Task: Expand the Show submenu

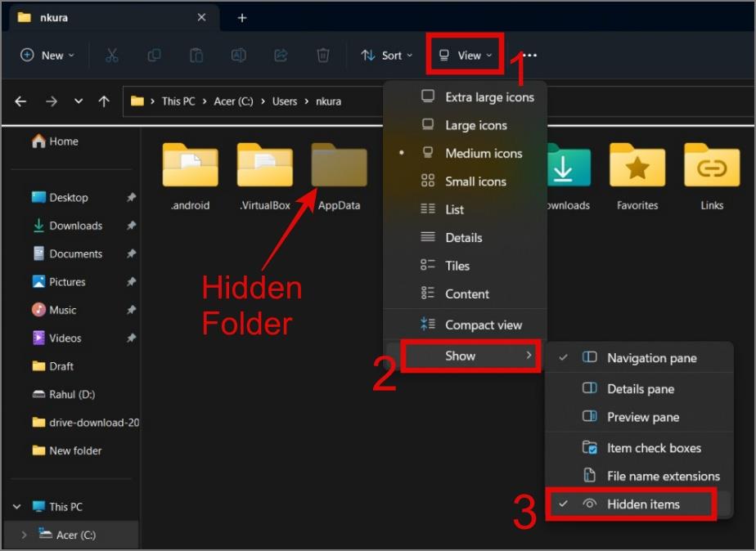Action: pyautogui.click(x=466, y=356)
